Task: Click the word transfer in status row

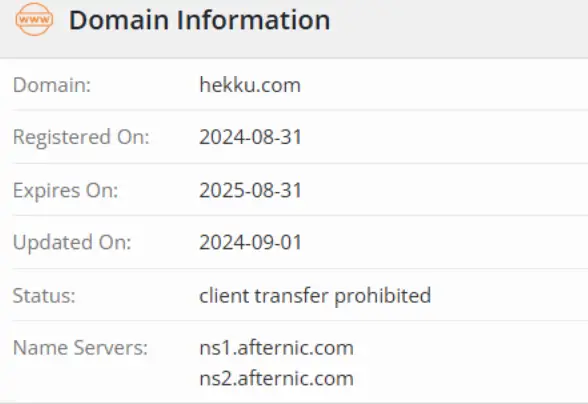Action: pos(292,296)
